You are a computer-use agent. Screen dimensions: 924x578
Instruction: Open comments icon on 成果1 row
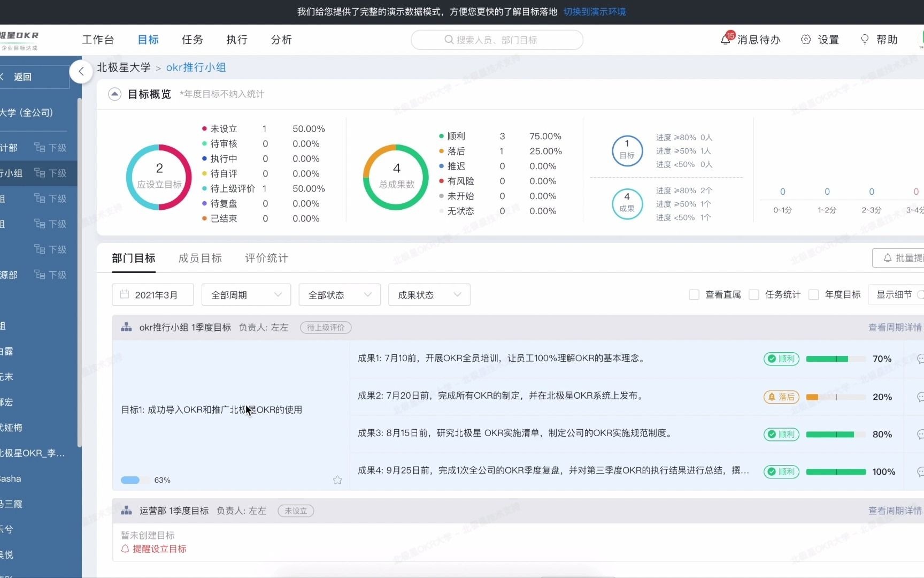pyautogui.click(x=921, y=359)
